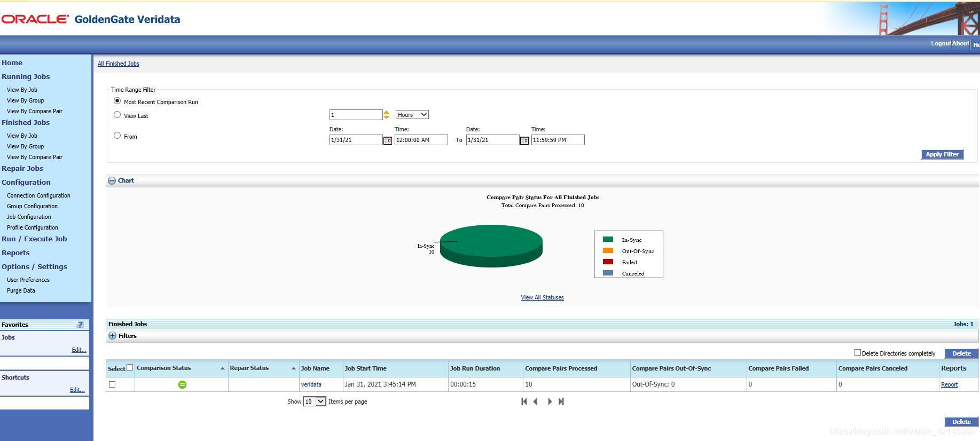Increase the View Last hours value
This screenshot has height=441, width=980.
(x=386, y=112)
